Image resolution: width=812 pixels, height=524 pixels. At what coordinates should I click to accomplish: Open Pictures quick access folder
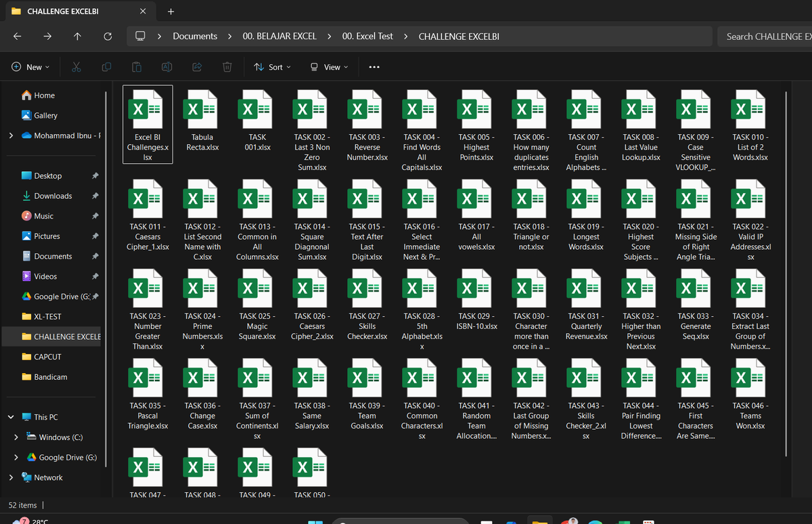(47, 236)
